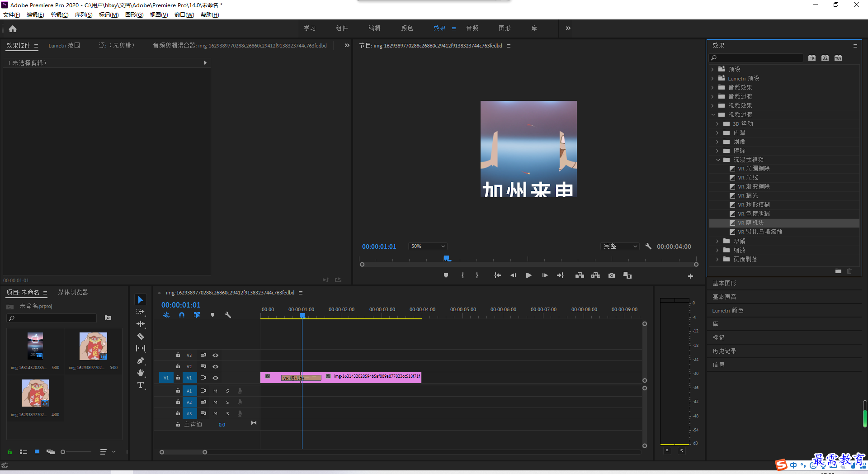This screenshot has width=868, height=474.
Task: Click 32-bit color effects filter
Action: tap(825, 58)
